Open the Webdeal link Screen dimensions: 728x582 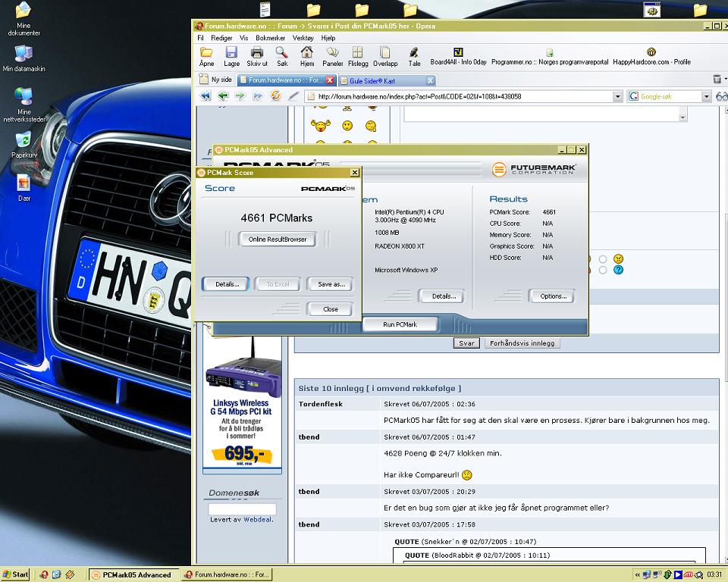[257, 520]
